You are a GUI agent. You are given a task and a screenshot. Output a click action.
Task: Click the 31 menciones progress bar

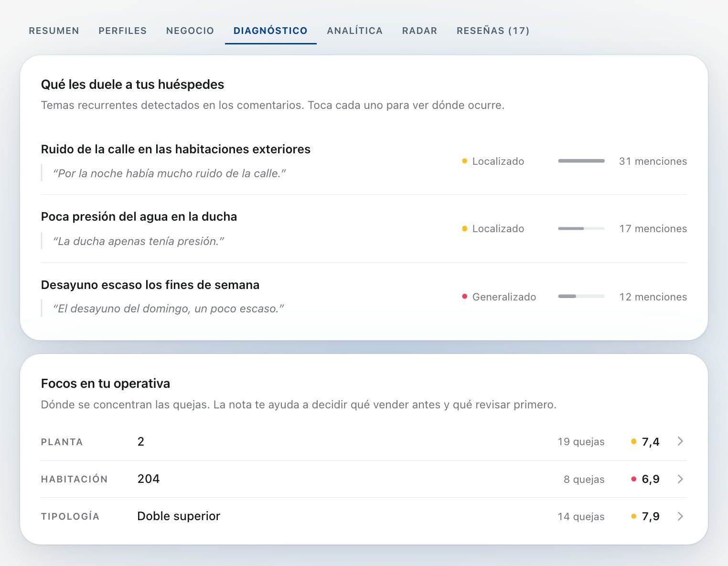(581, 161)
